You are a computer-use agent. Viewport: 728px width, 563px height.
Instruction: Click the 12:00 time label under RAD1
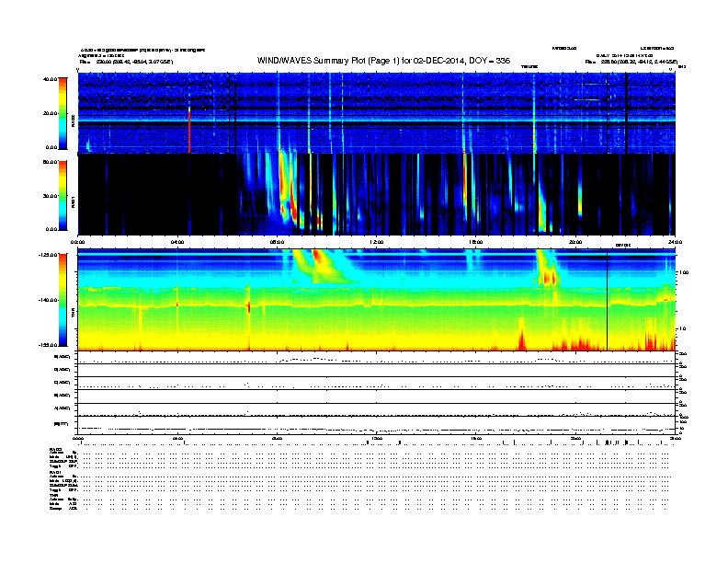[376, 242]
